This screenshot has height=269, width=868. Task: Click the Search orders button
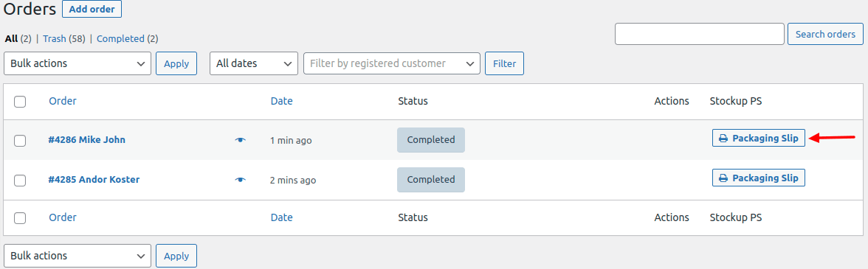825,34
